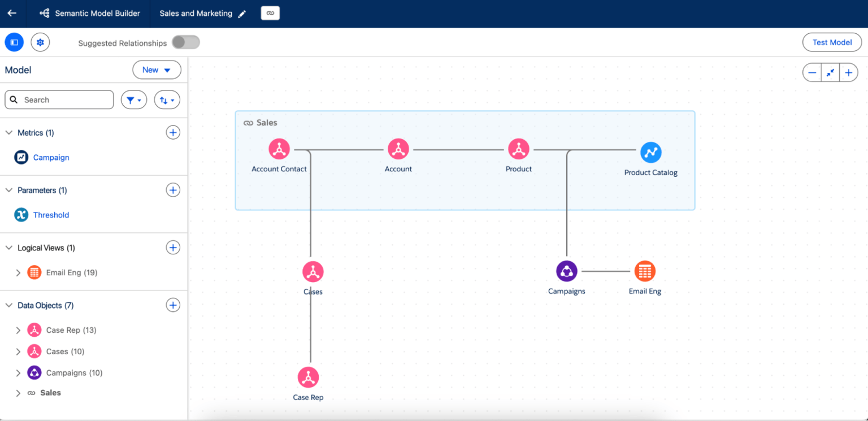Open the settings gear in the toolbar
This screenshot has height=421, width=868.
[x=40, y=42]
